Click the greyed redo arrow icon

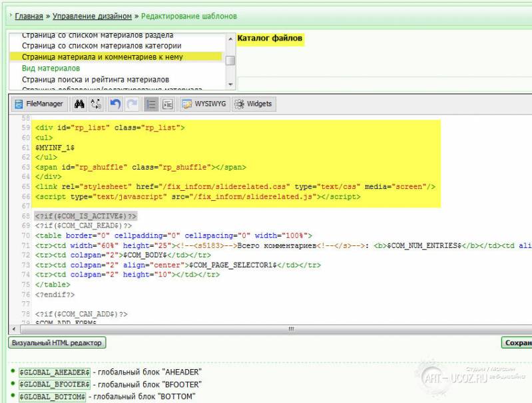pos(132,104)
